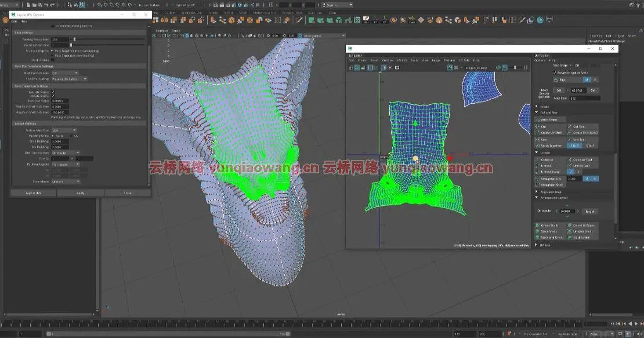The width and height of the screenshot is (644, 338).
Task: Toggle the Flip U direction button
Action: tap(587, 79)
